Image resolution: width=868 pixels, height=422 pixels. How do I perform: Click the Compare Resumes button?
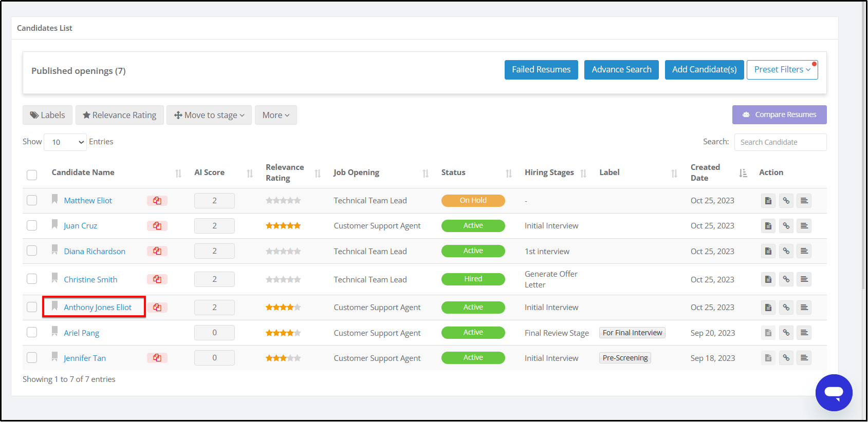pyautogui.click(x=779, y=114)
